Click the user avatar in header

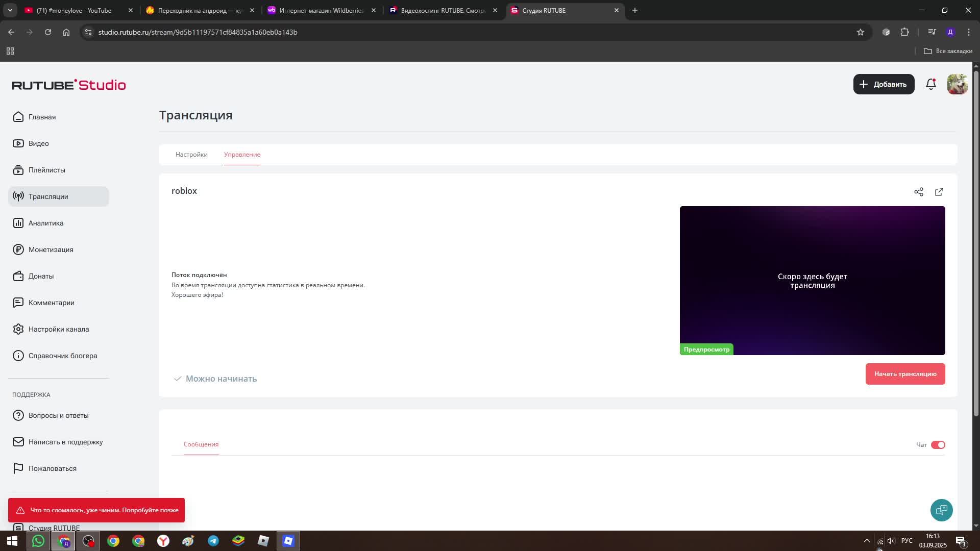pos(957,84)
